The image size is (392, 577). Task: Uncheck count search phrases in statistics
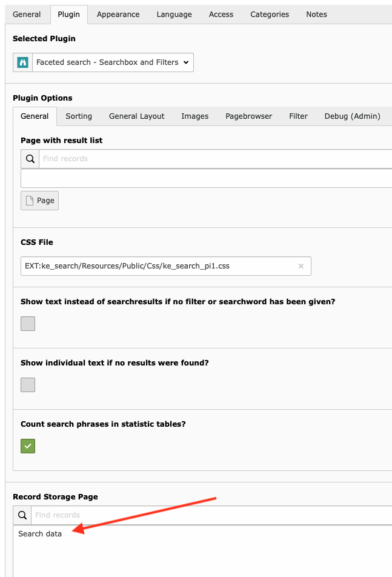tap(28, 446)
